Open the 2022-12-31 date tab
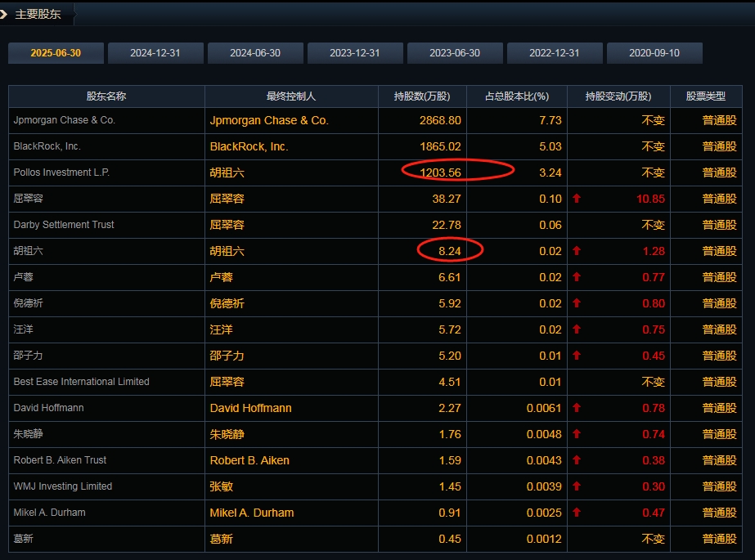 (555, 53)
